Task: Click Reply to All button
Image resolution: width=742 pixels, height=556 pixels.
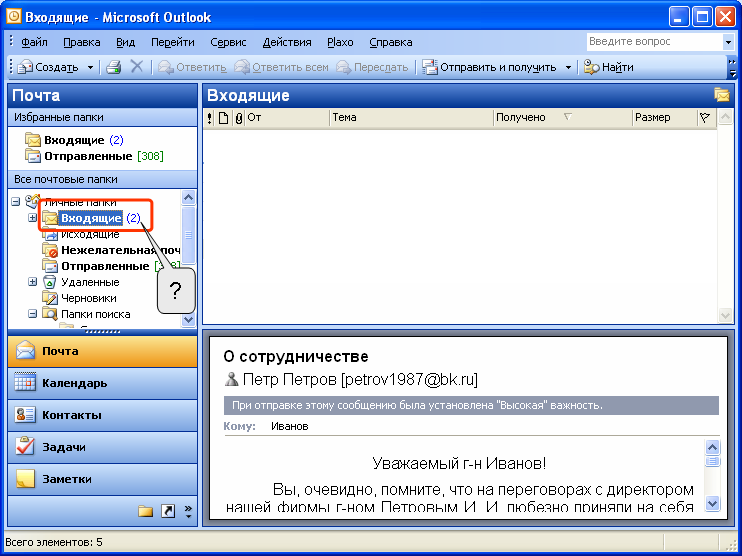Action: click(282, 68)
